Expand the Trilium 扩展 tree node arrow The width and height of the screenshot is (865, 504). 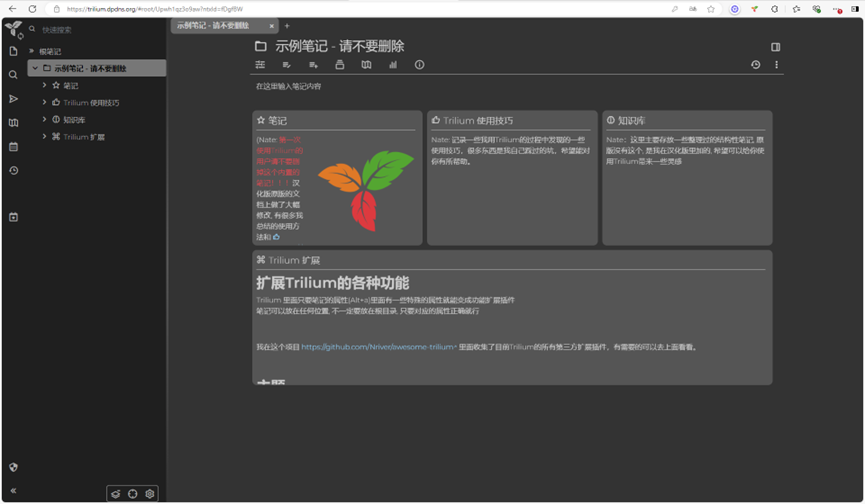pos(44,137)
